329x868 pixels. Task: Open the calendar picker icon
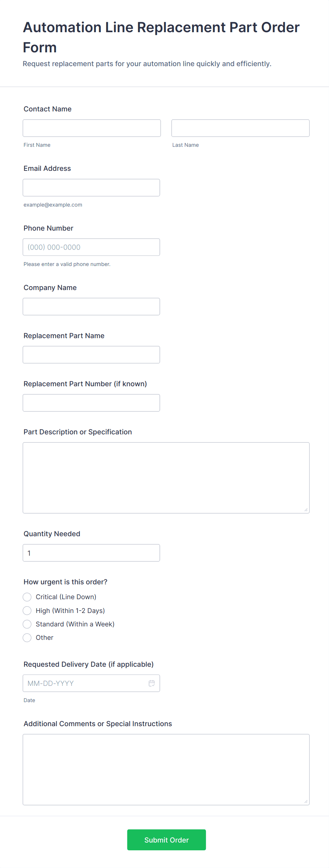(152, 683)
